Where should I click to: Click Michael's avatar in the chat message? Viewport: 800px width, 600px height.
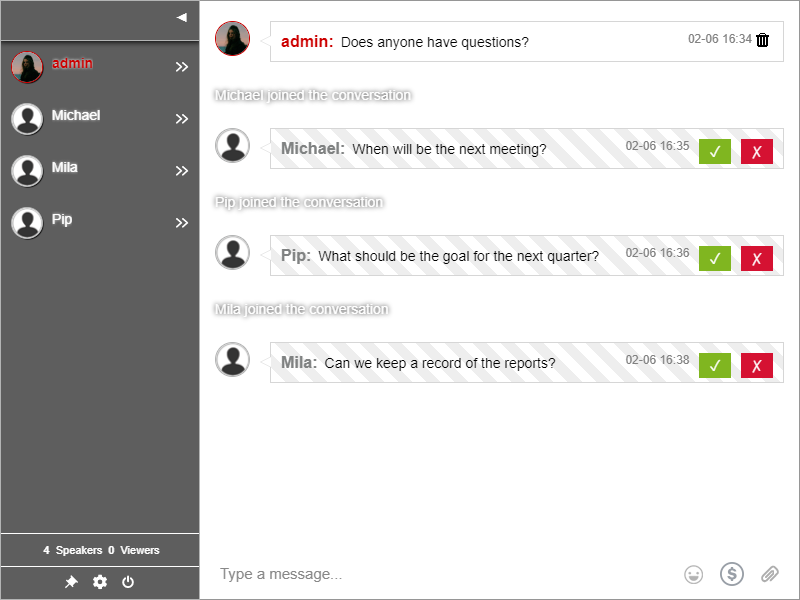coord(233,146)
